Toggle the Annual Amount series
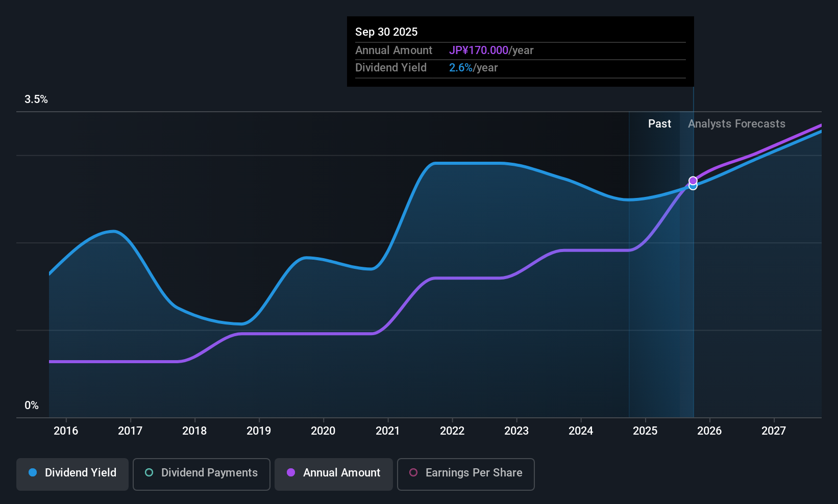This screenshot has height=504, width=838. tap(334, 474)
